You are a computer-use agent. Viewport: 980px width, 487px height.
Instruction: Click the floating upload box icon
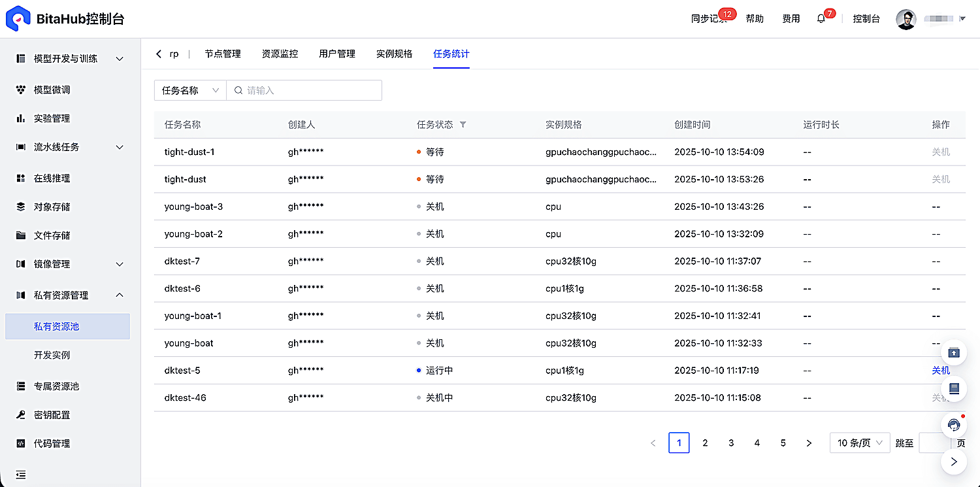(x=954, y=352)
